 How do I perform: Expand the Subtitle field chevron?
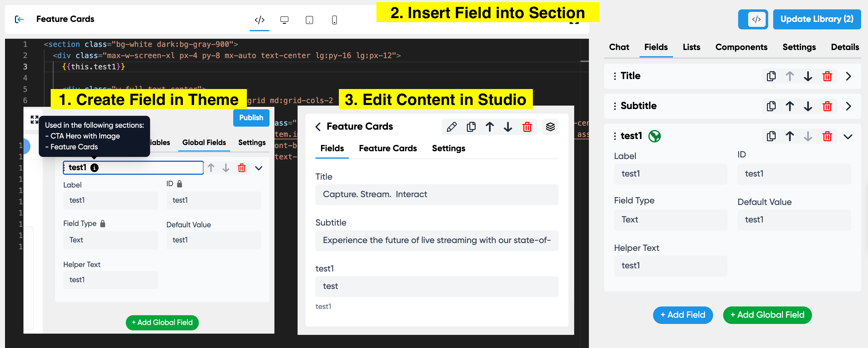(848, 106)
